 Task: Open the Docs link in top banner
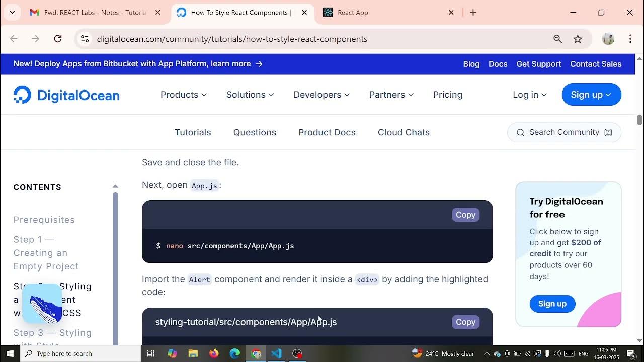(x=498, y=64)
